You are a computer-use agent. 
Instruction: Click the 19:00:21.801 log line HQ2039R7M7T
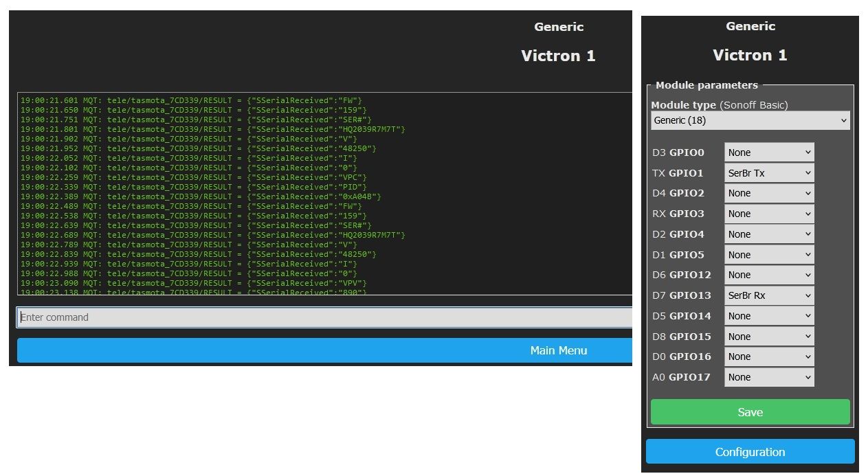[213, 129]
